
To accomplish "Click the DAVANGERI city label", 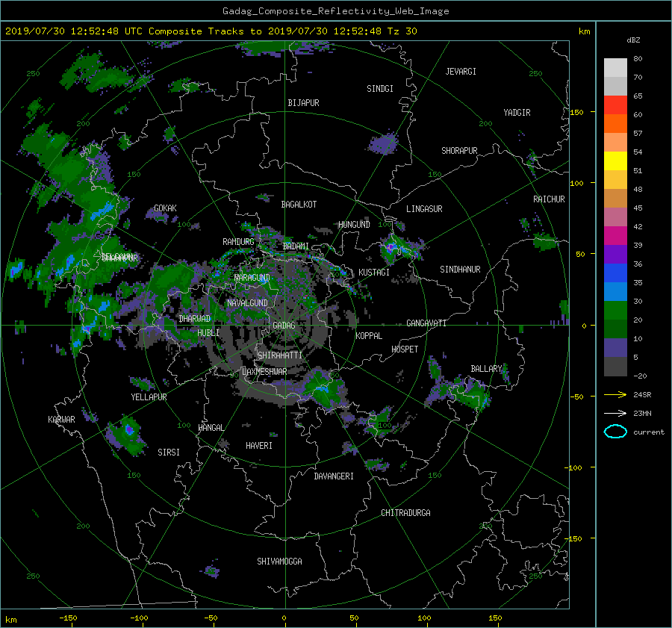I will coord(334,476).
